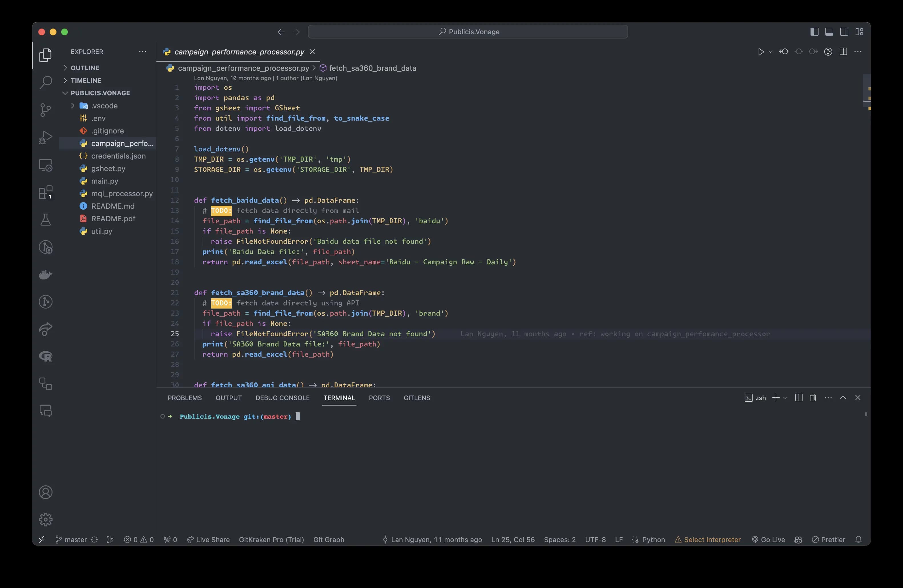Open the Extensions view

click(46, 192)
